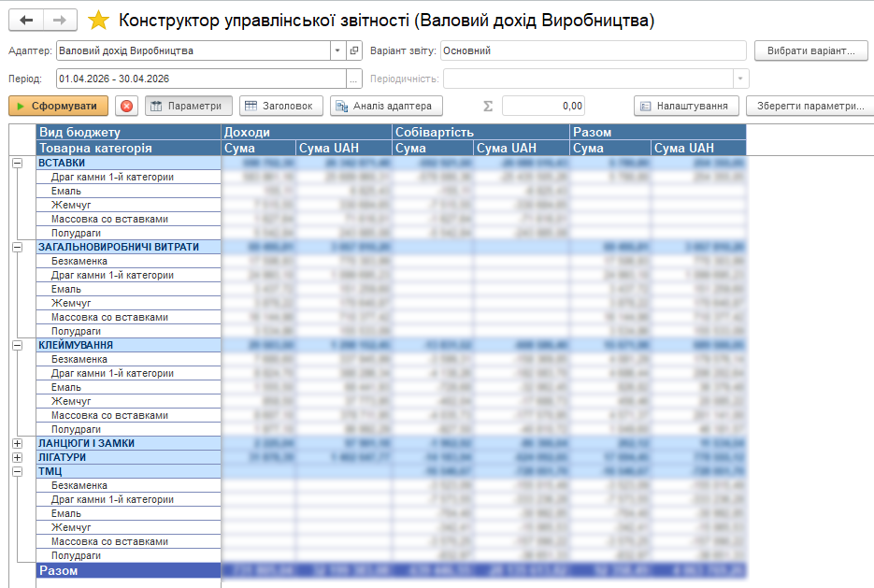Select Драг камни 1-й категории under ВСТАВКИ
Screen dimensions: 874x588
pyautogui.click(x=128, y=178)
